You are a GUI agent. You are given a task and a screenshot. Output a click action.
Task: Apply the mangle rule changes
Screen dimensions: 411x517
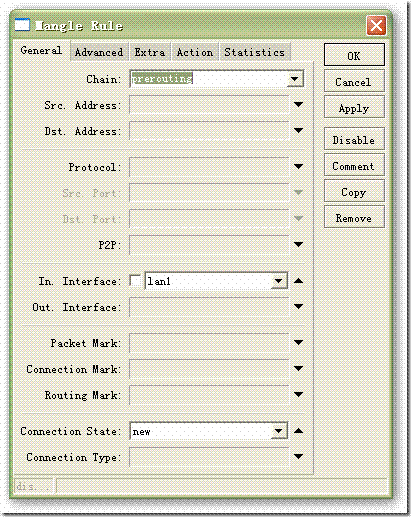(354, 107)
